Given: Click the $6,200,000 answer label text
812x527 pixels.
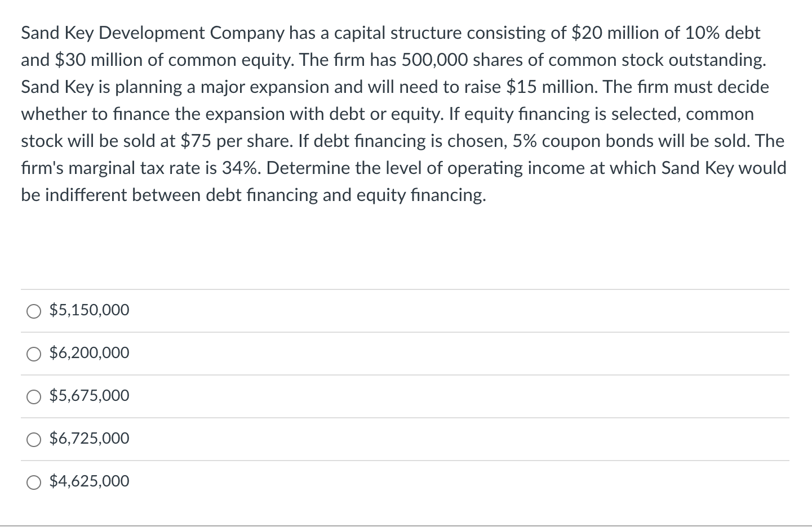Looking at the screenshot, I should tap(88, 354).
